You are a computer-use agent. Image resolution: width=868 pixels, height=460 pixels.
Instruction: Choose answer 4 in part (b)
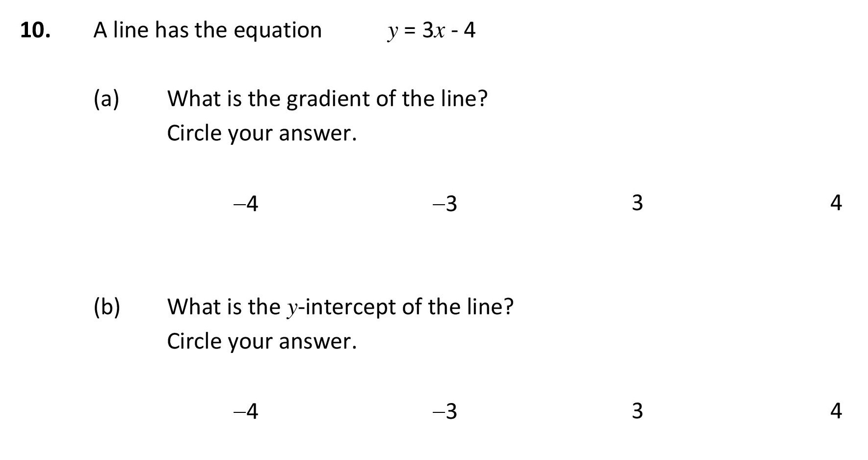[836, 411]
